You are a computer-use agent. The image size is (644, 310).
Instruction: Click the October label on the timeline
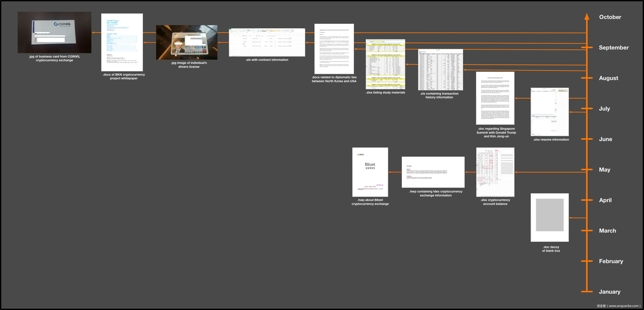point(610,17)
